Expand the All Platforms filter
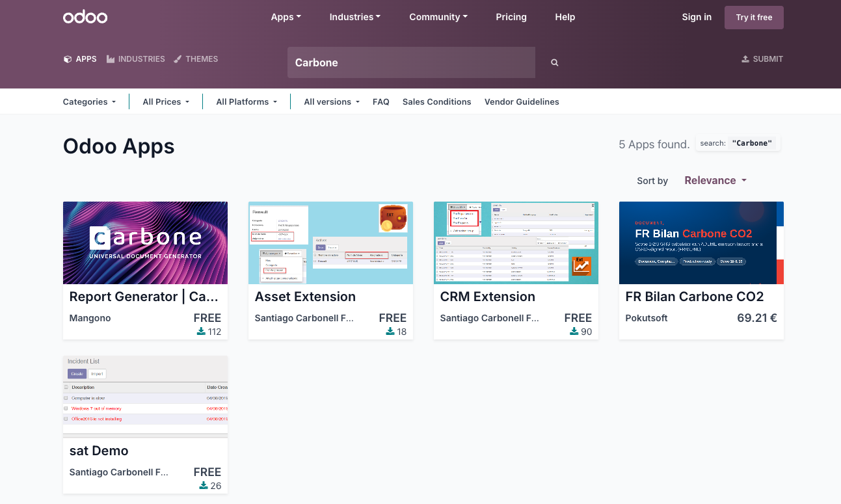Image resolution: width=841 pixels, height=504 pixels. 247,101
